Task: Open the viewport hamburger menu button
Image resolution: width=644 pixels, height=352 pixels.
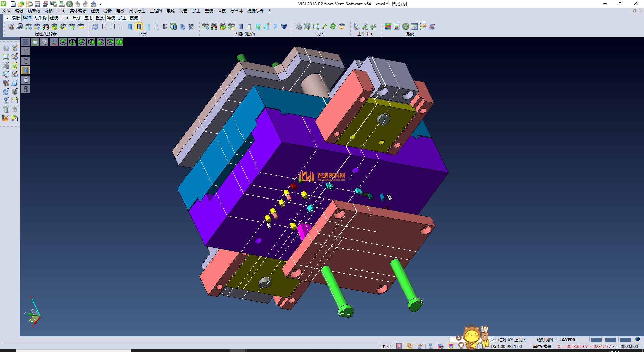Action: 25,42
